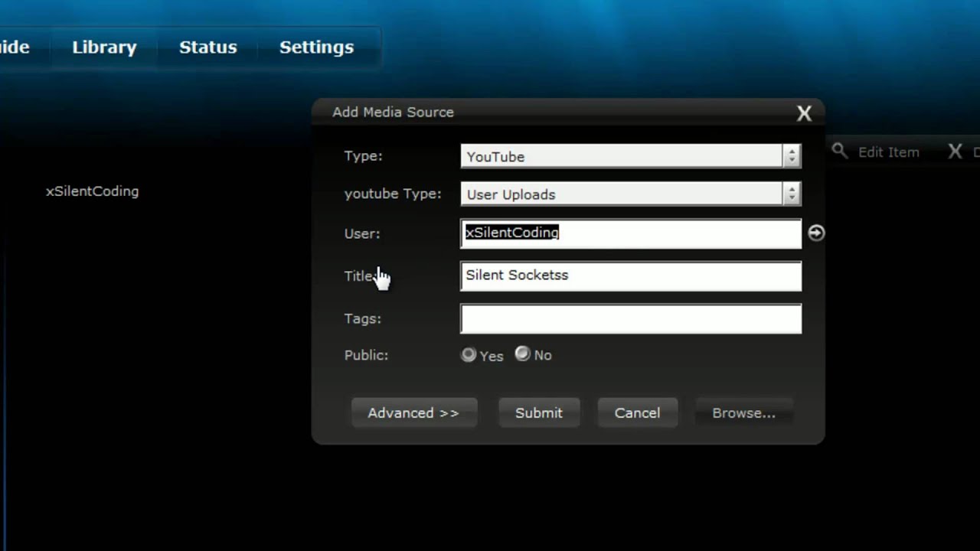Switch to the Status tab
Image resolution: width=980 pixels, height=551 pixels.
207,47
